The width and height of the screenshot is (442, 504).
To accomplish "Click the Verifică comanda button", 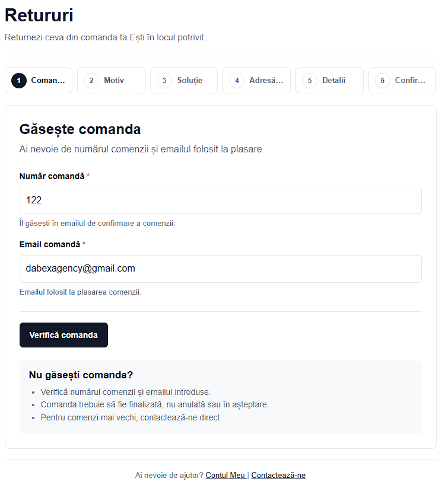I will 63,335.
